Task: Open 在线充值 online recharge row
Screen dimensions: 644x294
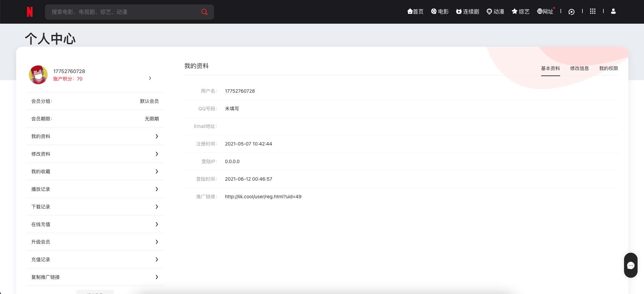Action: point(95,224)
